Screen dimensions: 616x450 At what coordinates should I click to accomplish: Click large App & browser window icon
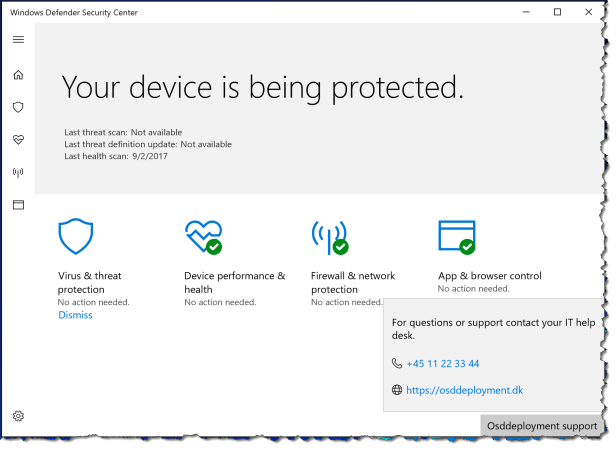coord(457,237)
